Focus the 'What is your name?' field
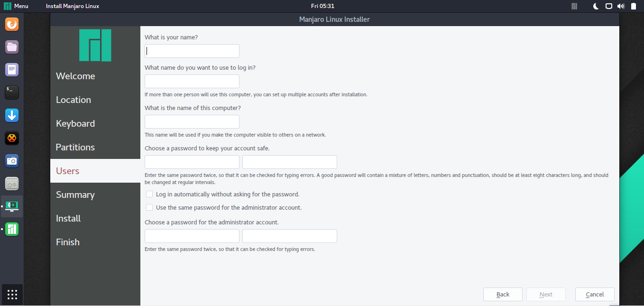This screenshot has height=306, width=644. tap(192, 51)
